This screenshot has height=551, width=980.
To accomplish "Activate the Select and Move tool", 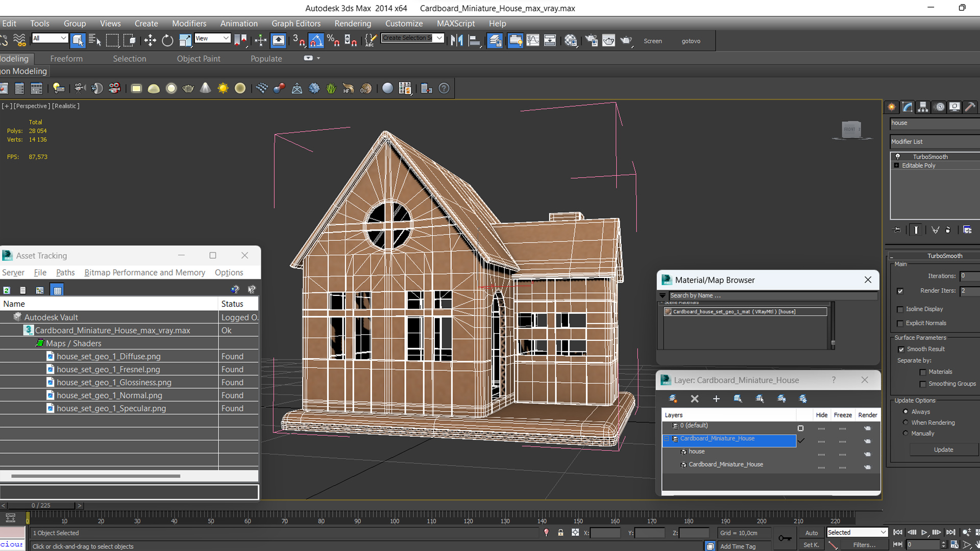I will pos(150,40).
